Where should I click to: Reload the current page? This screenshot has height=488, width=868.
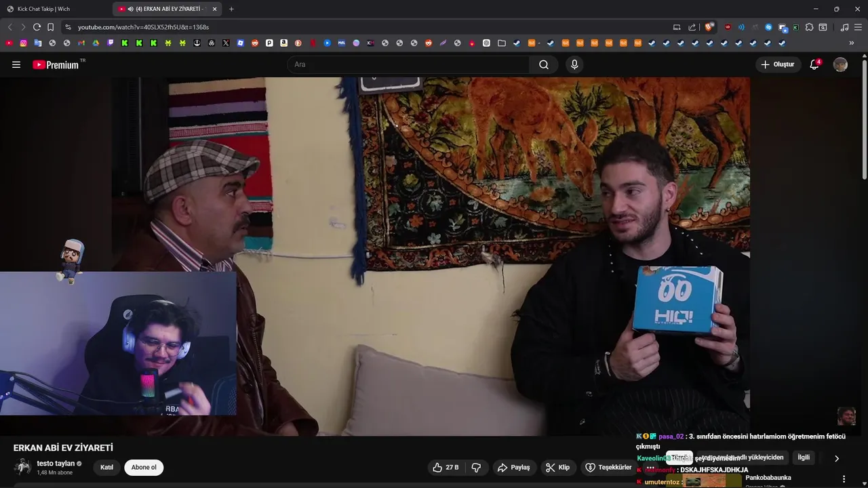pos(37,27)
